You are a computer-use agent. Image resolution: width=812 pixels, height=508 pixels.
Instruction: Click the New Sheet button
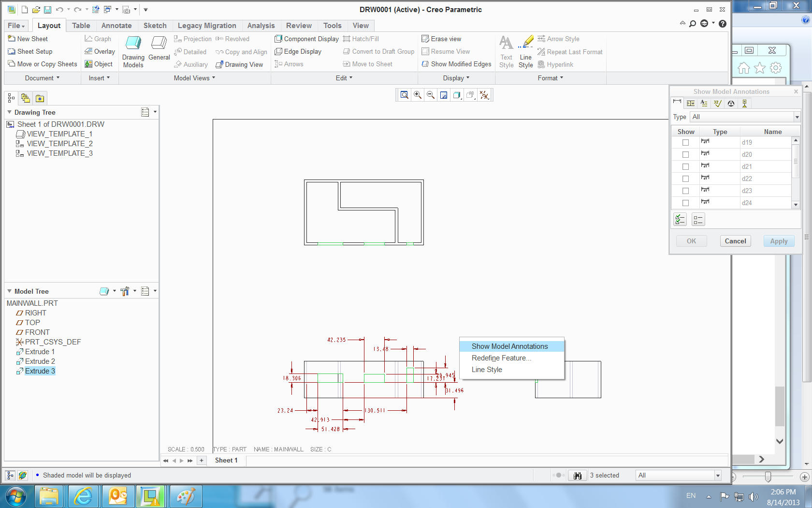click(28, 39)
